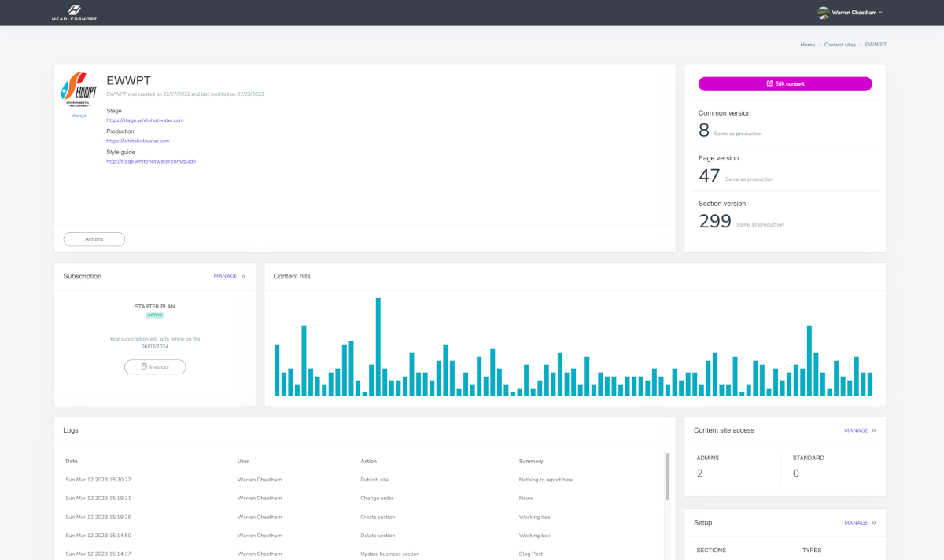Open the Invoices button
The width and height of the screenshot is (944, 560).
[x=155, y=367]
